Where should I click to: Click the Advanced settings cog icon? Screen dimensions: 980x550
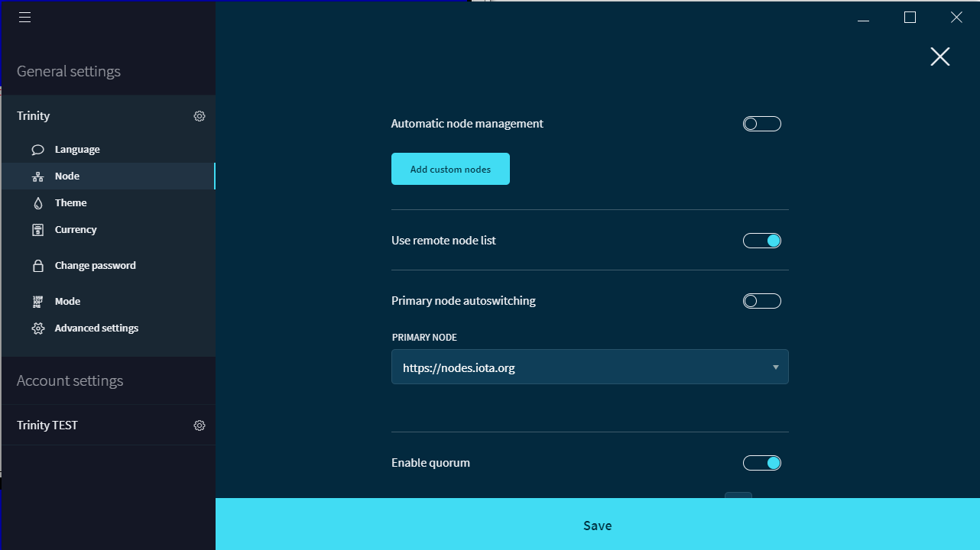(37, 328)
